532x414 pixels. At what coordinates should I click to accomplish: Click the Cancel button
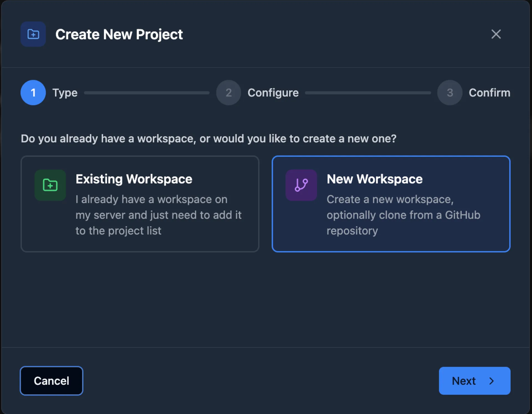(51, 381)
